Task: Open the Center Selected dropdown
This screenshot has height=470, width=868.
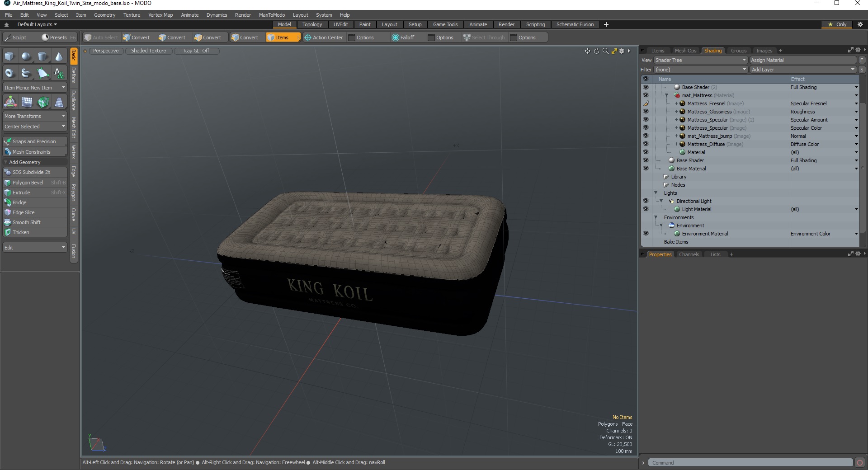Action: pyautogui.click(x=35, y=127)
